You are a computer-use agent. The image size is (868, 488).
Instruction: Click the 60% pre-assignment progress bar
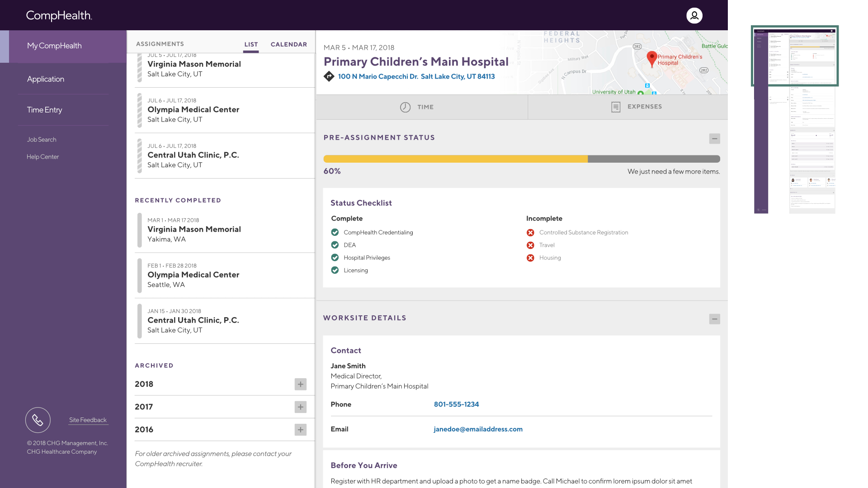pos(522,159)
